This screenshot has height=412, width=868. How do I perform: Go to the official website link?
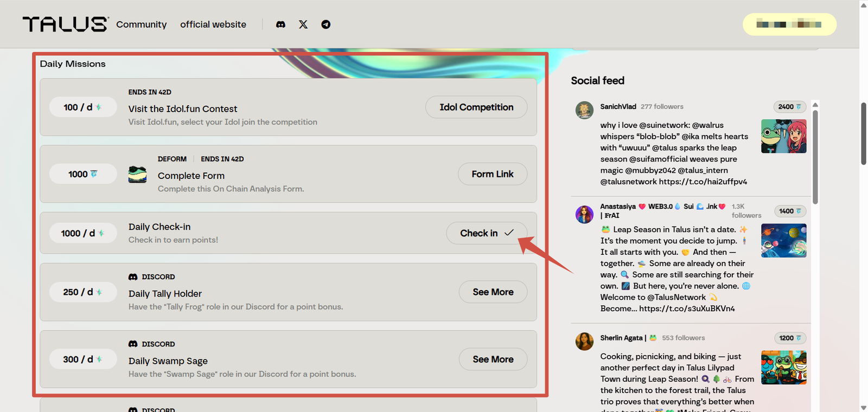pos(213,24)
